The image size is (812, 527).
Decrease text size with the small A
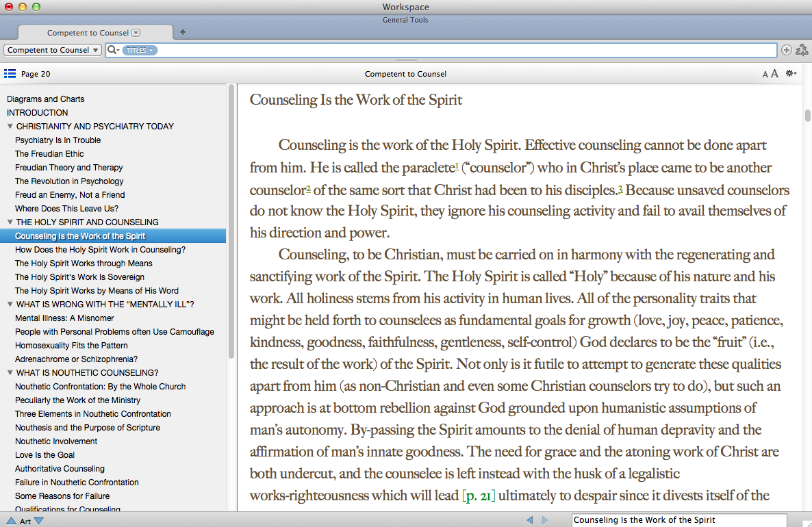[x=765, y=75]
